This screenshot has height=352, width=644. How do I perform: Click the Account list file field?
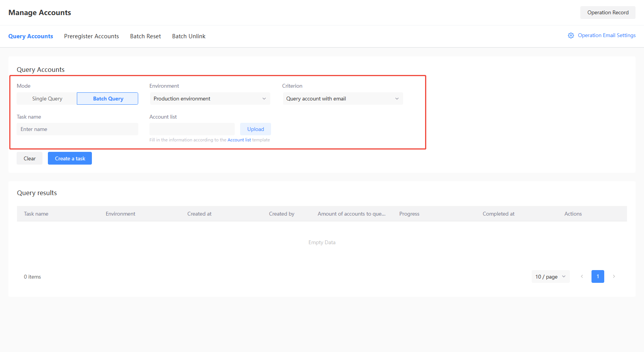tap(192, 129)
